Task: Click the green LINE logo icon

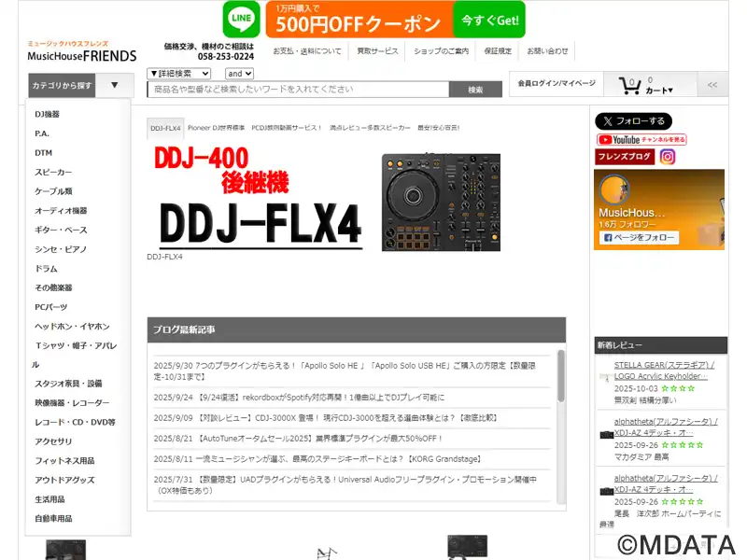Action: 241,19
